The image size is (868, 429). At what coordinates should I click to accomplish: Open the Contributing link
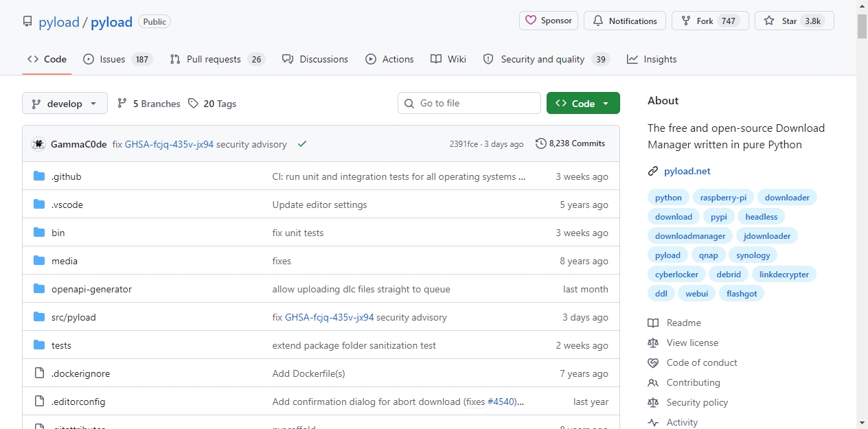[694, 382]
